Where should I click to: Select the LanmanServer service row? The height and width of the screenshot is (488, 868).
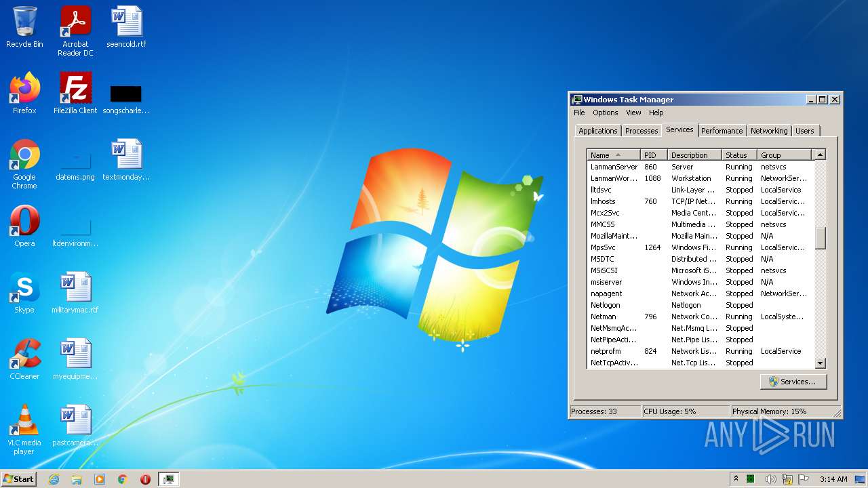coord(700,167)
